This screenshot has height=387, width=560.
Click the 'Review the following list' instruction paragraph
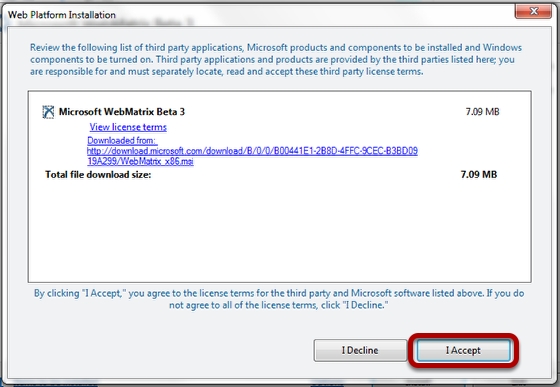(276, 60)
